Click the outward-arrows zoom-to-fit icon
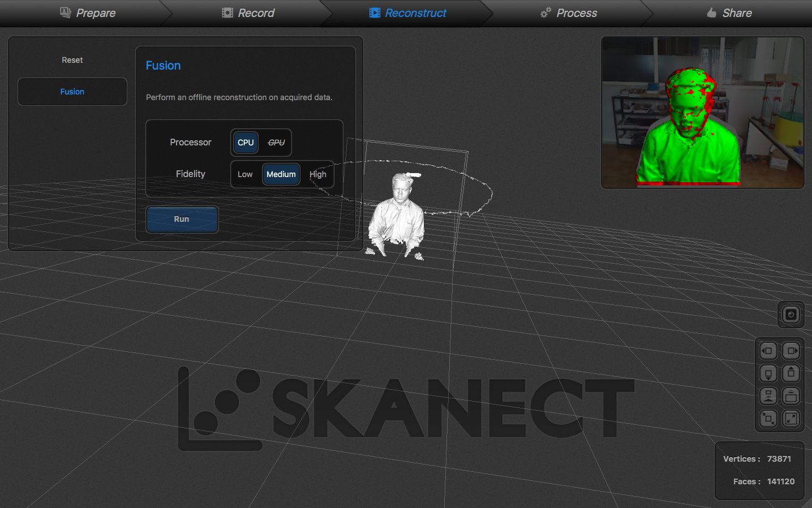Viewport: 812px width, 508px height. (791, 419)
